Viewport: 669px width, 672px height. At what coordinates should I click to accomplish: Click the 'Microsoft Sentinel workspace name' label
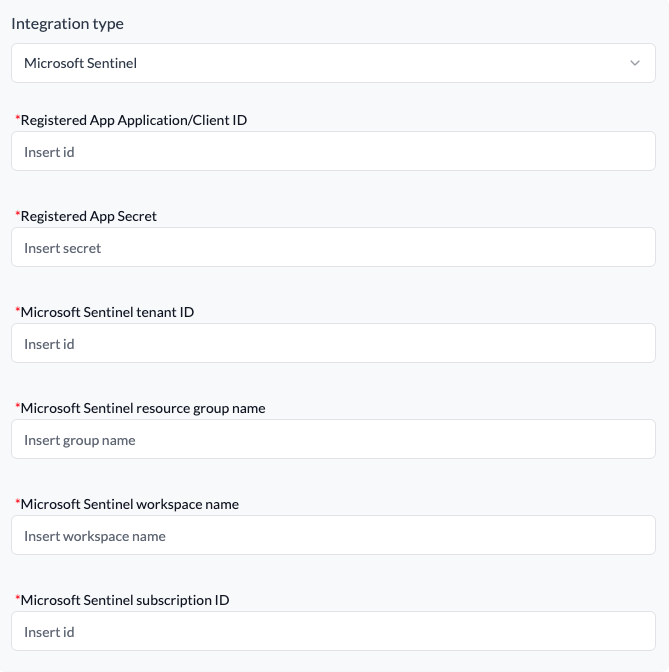click(x=129, y=504)
